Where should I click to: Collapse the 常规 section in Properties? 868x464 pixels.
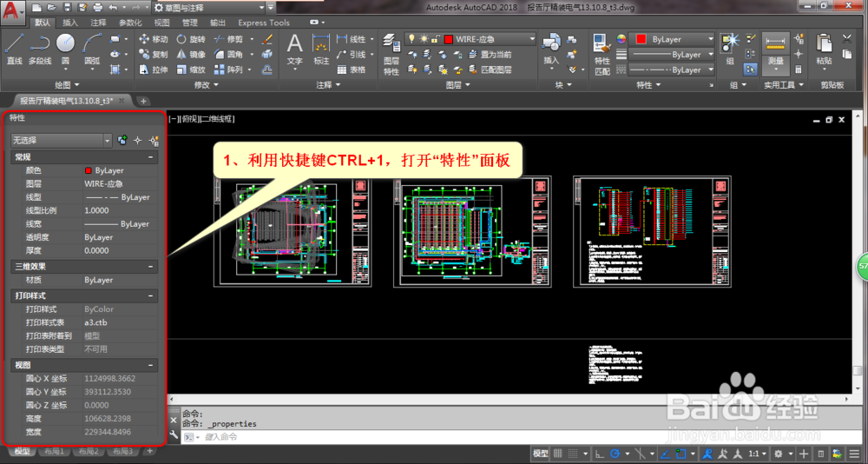150,158
